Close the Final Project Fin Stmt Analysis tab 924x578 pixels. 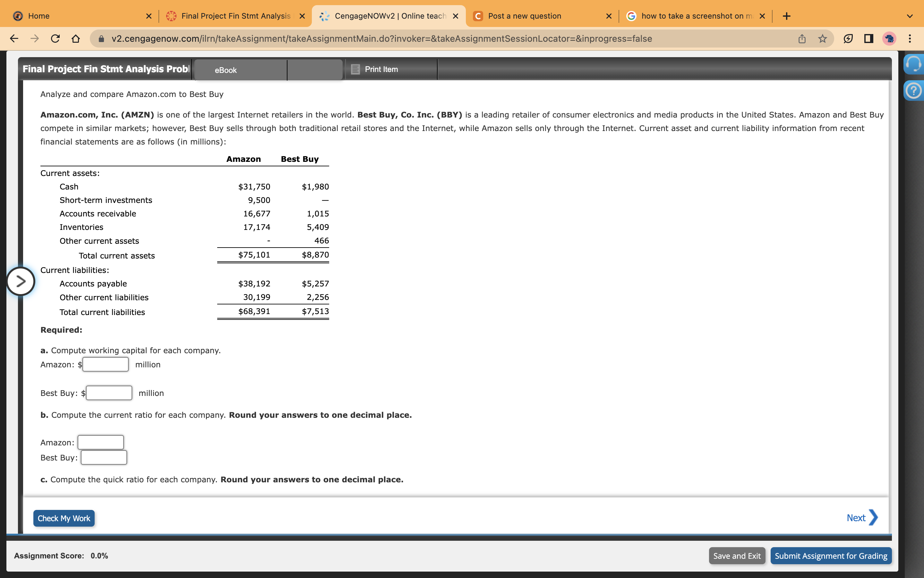coord(302,16)
